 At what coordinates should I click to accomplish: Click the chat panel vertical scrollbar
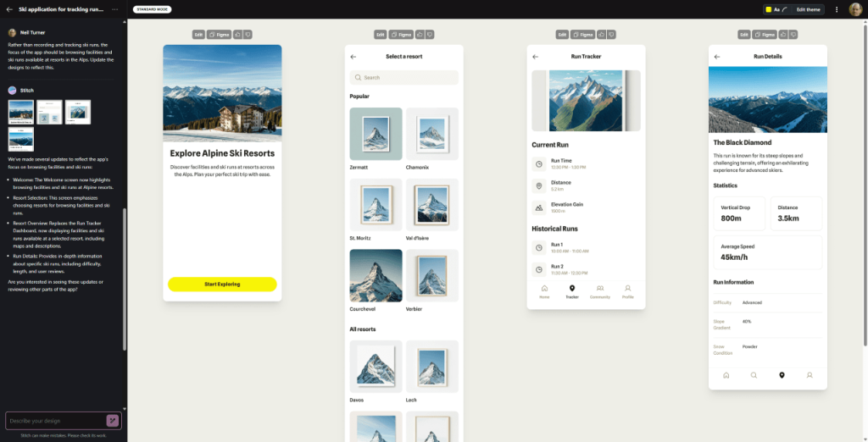coord(124,279)
